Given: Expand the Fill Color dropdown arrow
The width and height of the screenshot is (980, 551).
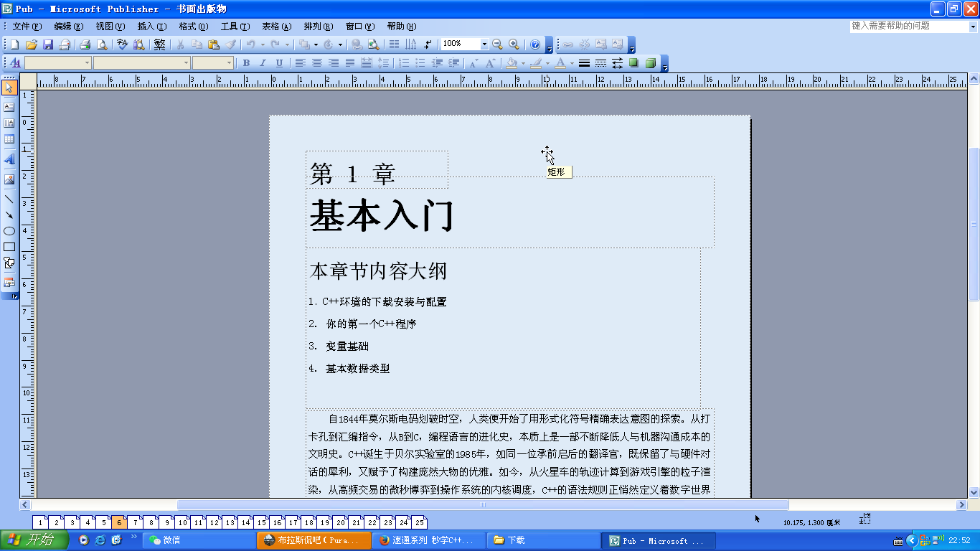Looking at the screenshot, I should [523, 63].
